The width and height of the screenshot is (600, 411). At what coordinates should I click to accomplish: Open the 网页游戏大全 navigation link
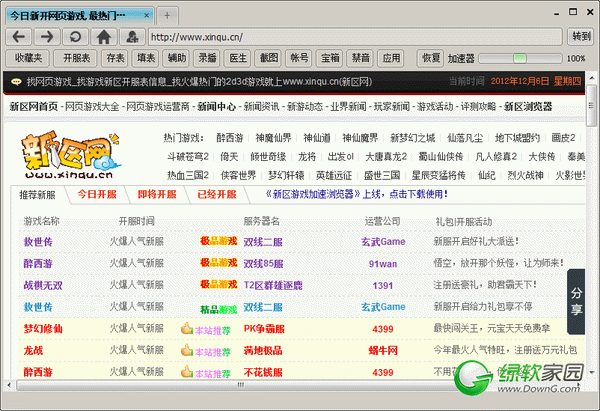[92, 106]
